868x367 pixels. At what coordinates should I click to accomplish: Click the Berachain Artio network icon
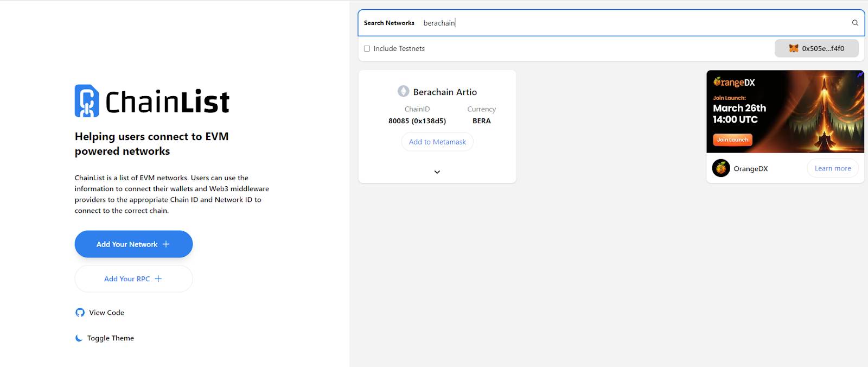click(403, 91)
